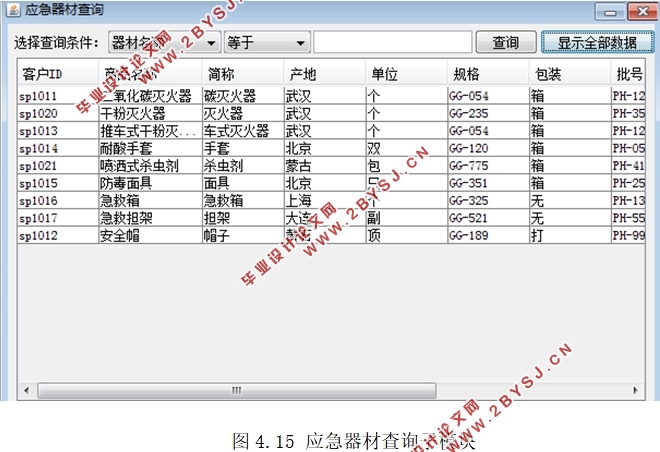Select the sp1012 cell
The image size is (660, 452).
[x=58, y=235]
